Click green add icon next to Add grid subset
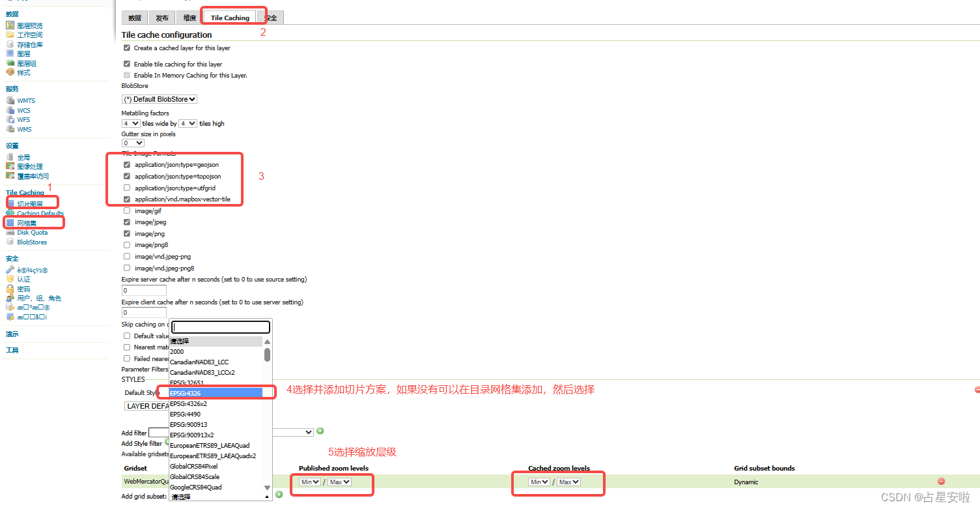Viewport: 980px width, 509px height. 279,495
